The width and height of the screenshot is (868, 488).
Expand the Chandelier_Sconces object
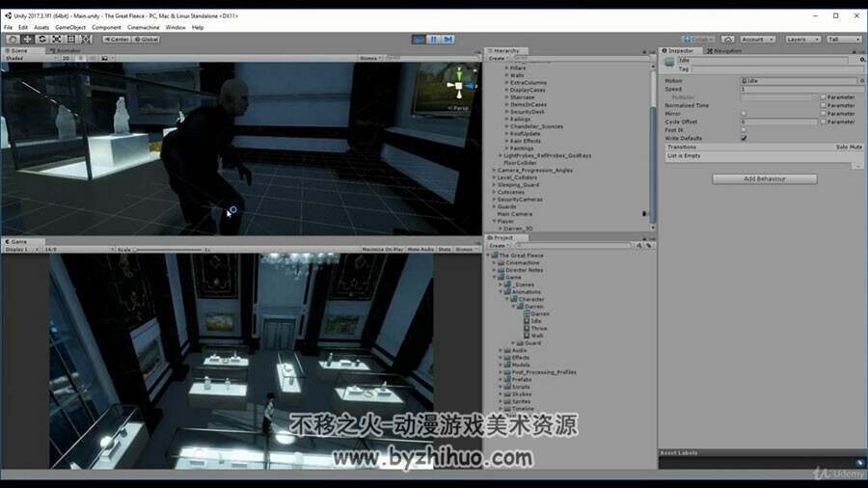coord(506,126)
